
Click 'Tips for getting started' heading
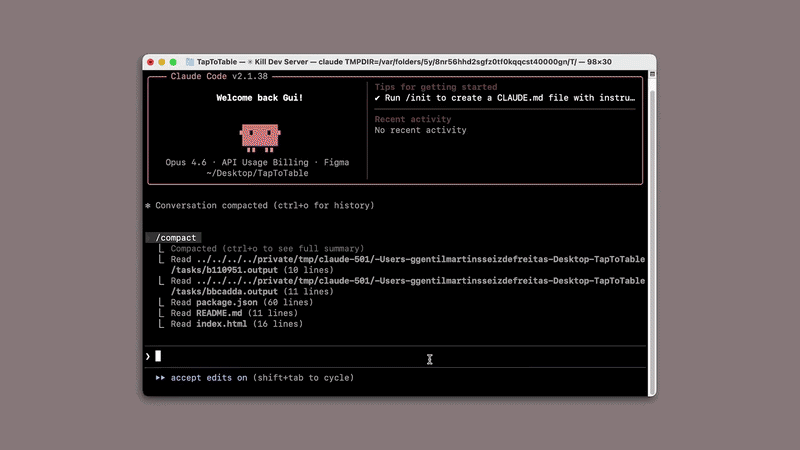tap(436, 87)
